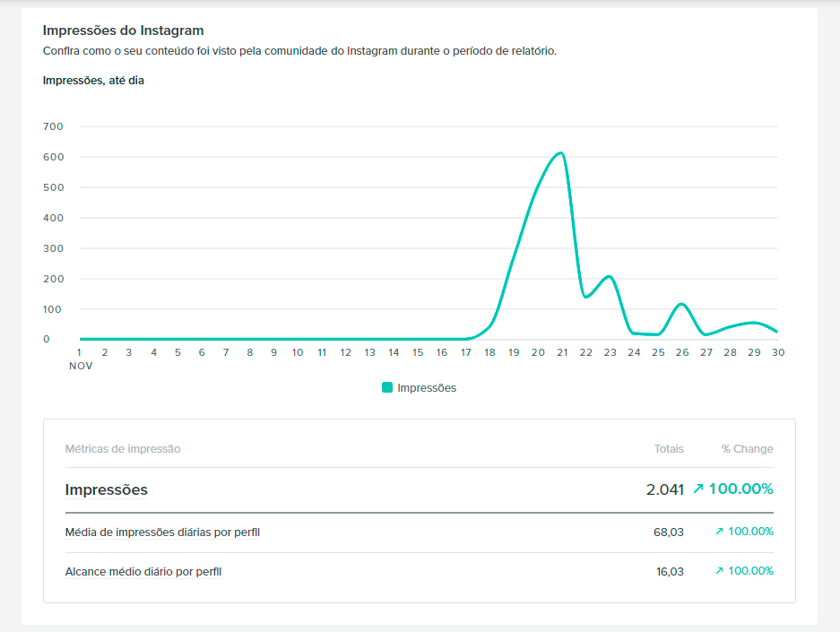
Task: Click the Impressões metric row label
Action: 106,489
